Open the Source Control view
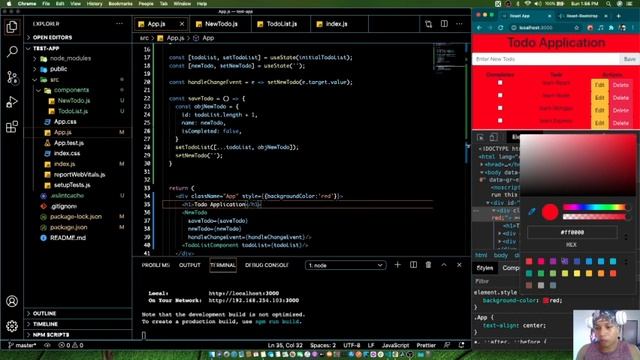640x360 pixels. pos(12,77)
